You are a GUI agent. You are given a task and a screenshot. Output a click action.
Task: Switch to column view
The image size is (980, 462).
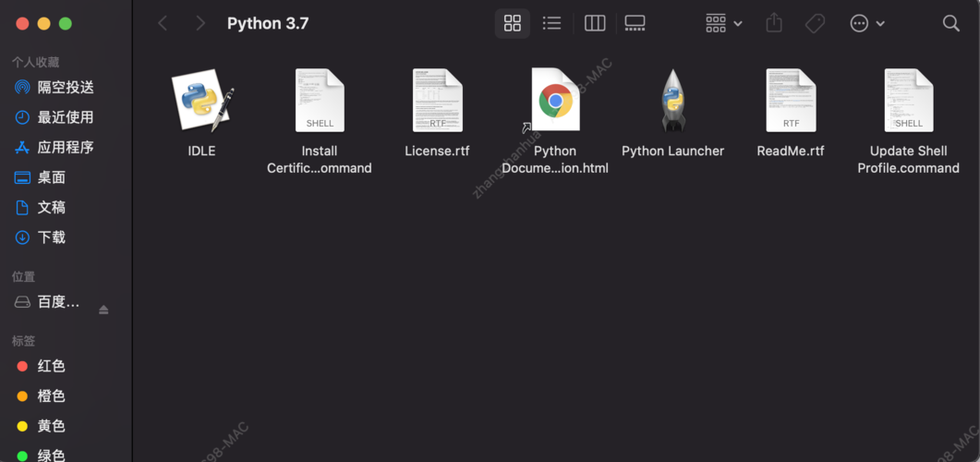(595, 24)
